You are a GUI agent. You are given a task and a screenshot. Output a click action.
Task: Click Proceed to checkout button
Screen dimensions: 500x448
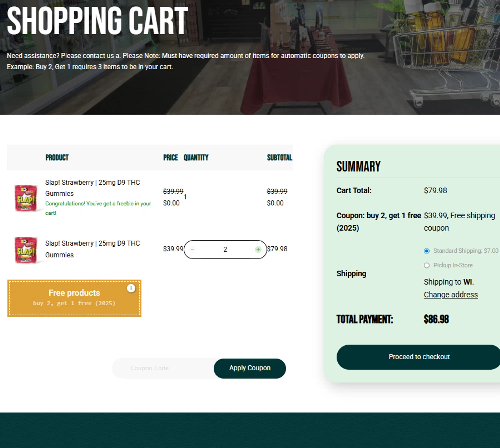coord(418,357)
